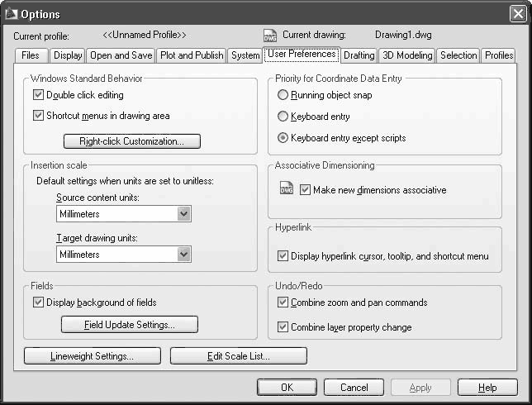This screenshot has height=405, width=532.
Task: Close the Options dialog window
Action: tap(518, 14)
